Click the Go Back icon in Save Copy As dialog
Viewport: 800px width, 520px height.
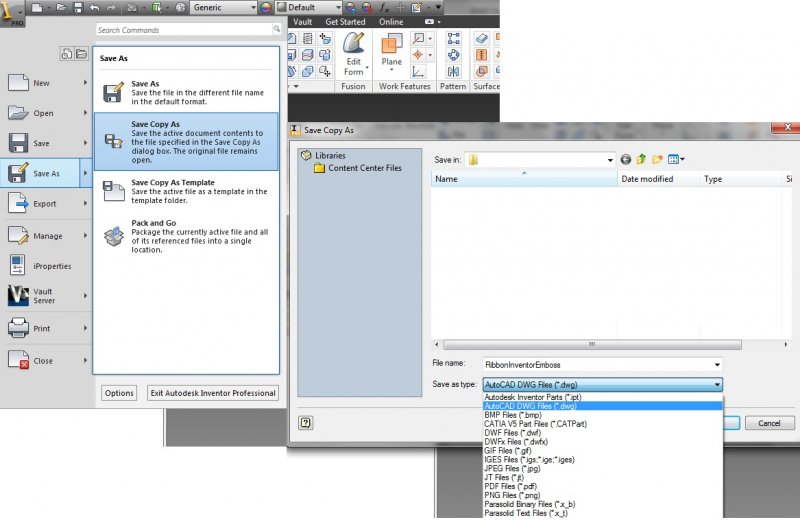pos(626,159)
